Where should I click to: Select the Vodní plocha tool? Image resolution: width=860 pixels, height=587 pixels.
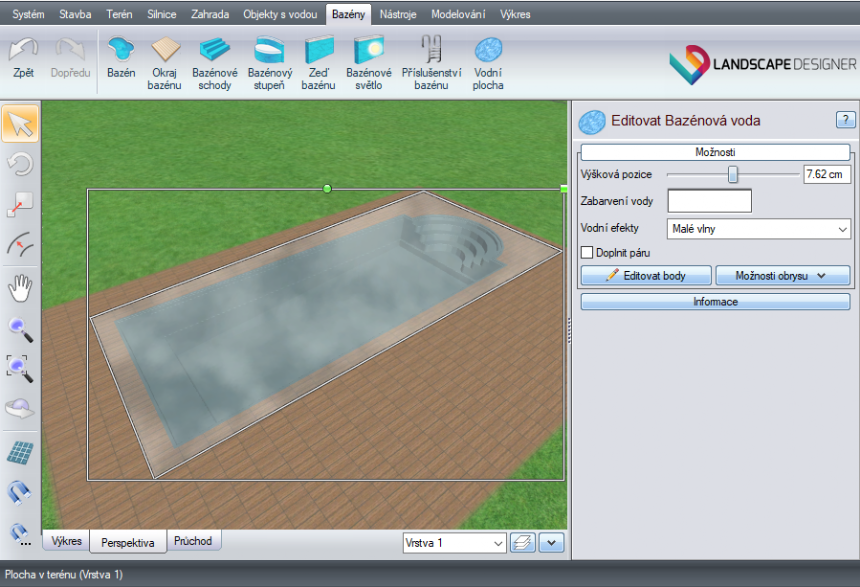click(x=488, y=63)
